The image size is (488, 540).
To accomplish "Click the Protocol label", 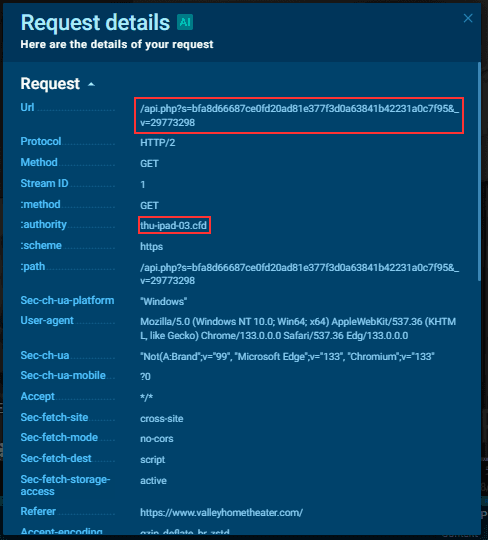I will coord(41,141).
